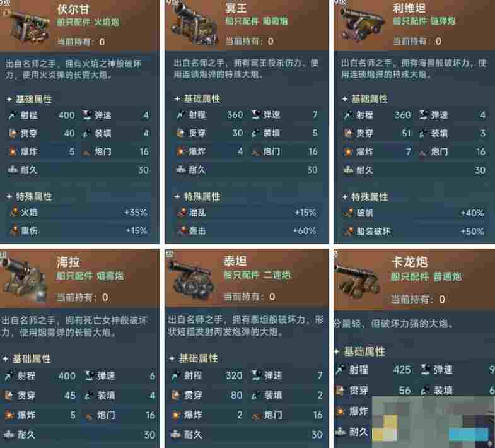Click the 重伤 icon in 伏尔甘 card
The width and height of the screenshot is (495, 448).
click(x=14, y=230)
